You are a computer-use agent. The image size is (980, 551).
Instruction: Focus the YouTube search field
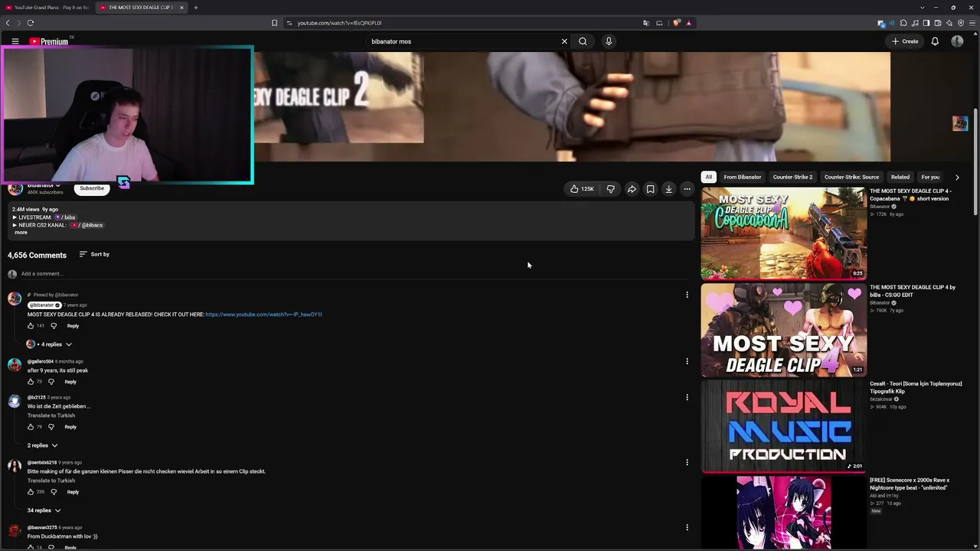[x=463, y=41]
